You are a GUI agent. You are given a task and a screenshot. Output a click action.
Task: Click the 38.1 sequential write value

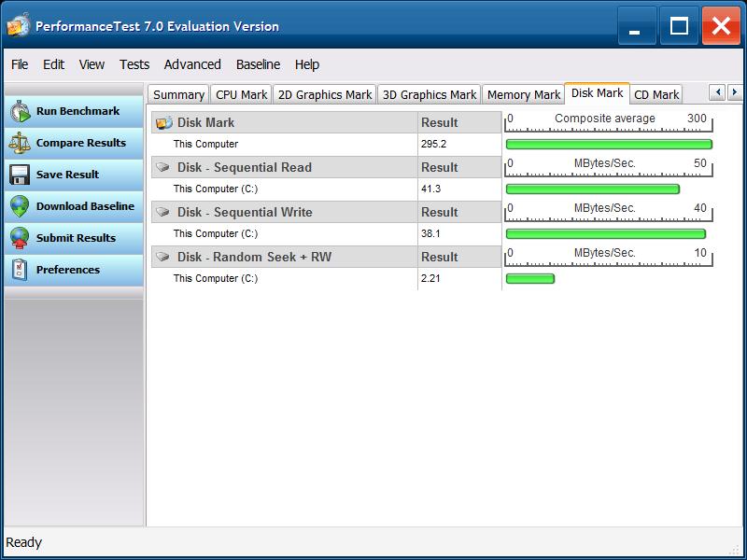tap(430, 233)
